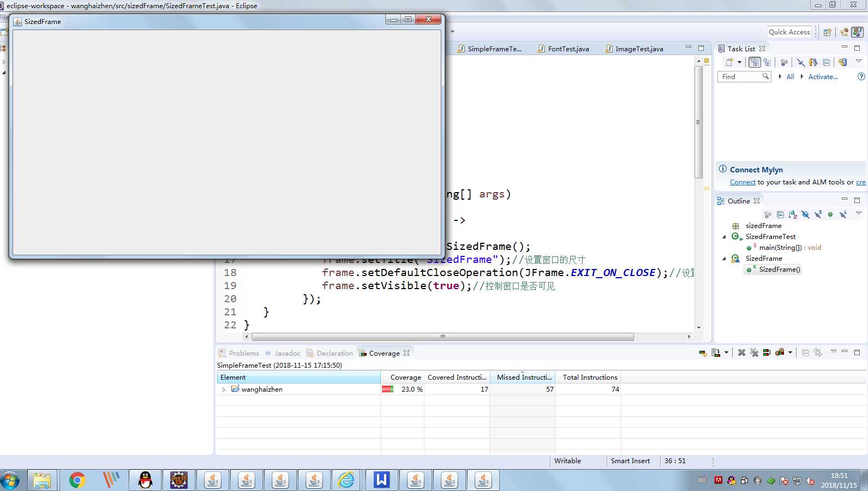Toggle Categorized presentation in Task List
Screen dimensions: 868x491
pos(755,62)
